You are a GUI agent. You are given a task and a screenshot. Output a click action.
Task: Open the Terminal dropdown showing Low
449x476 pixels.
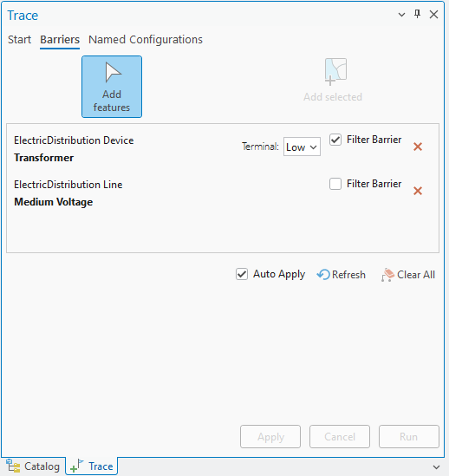(x=302, y=147)
